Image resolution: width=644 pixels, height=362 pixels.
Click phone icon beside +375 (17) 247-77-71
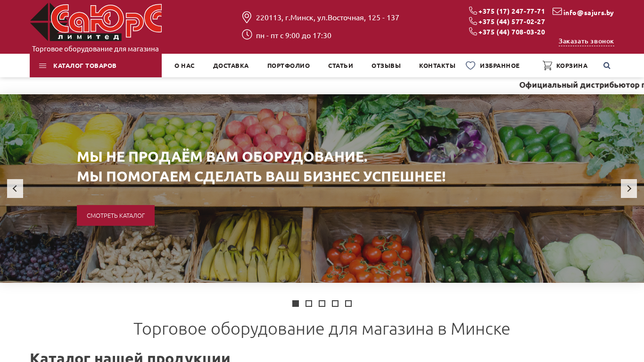(473, 10)
